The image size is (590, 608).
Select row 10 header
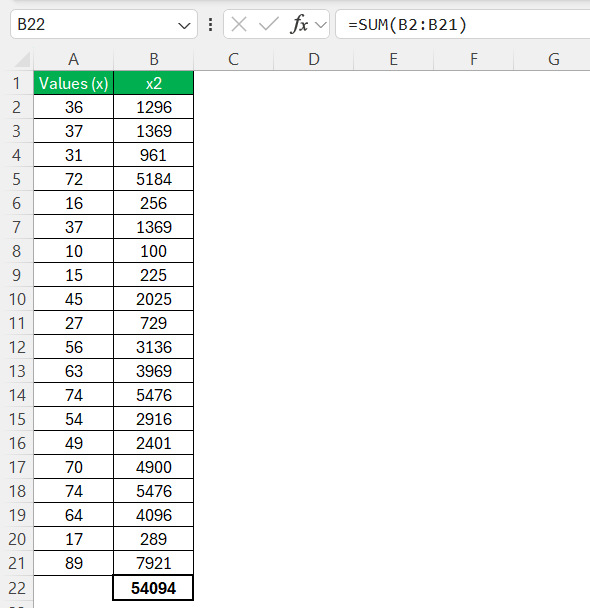[x=17, y=299]
